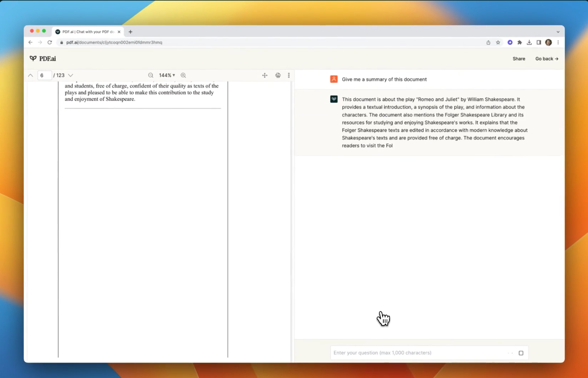Bookmark page with the star icon
This screenshot has height=378, width=588.
coord(498,42)
